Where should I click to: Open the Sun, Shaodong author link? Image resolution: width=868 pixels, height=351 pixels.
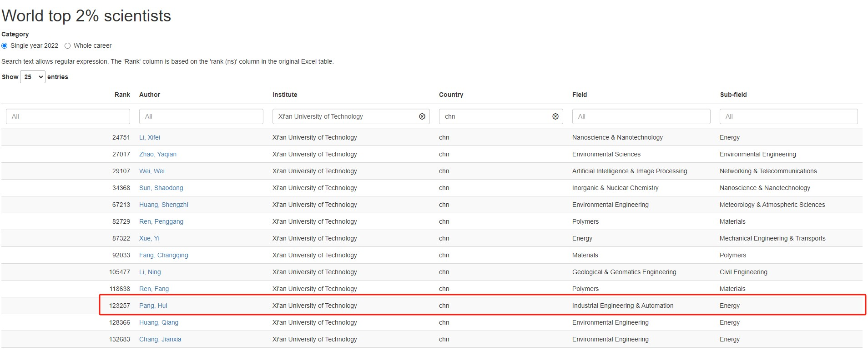point(161,188)
